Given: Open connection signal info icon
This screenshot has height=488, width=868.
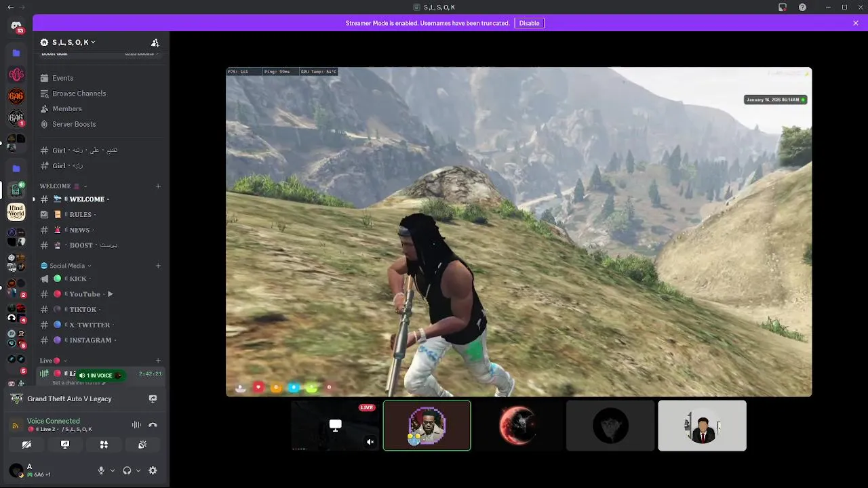Looking at the screenshot, I should 16,426.
